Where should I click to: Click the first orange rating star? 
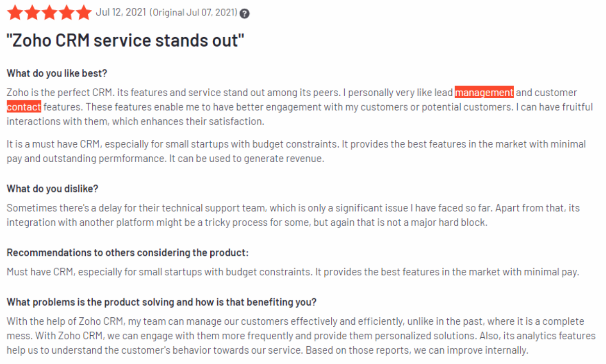15,12
